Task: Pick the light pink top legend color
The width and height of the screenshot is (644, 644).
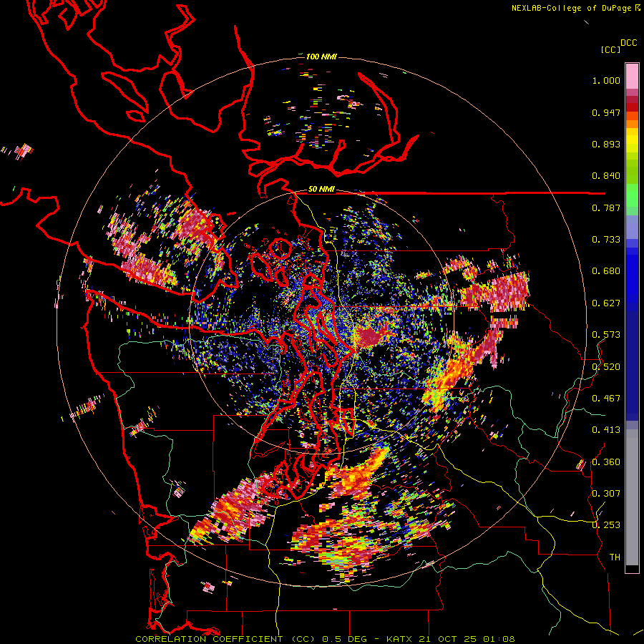Action: [632, 76]
